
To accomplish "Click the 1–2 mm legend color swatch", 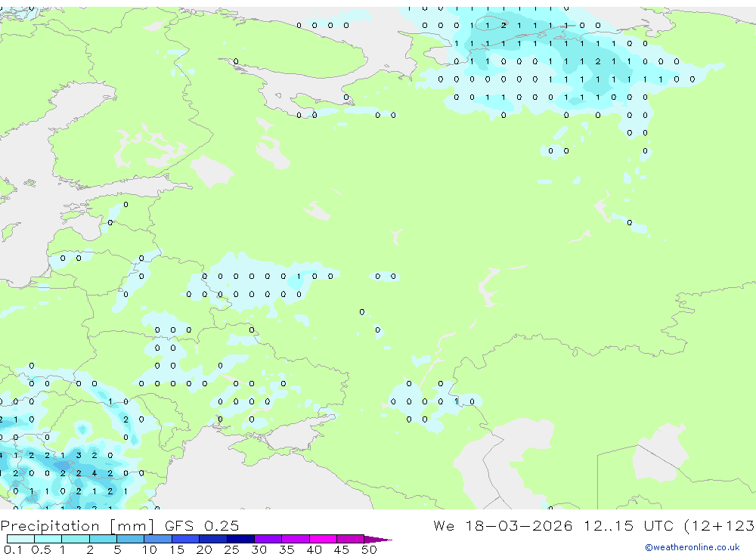I will pyautogui.click(x=76, y=539).
